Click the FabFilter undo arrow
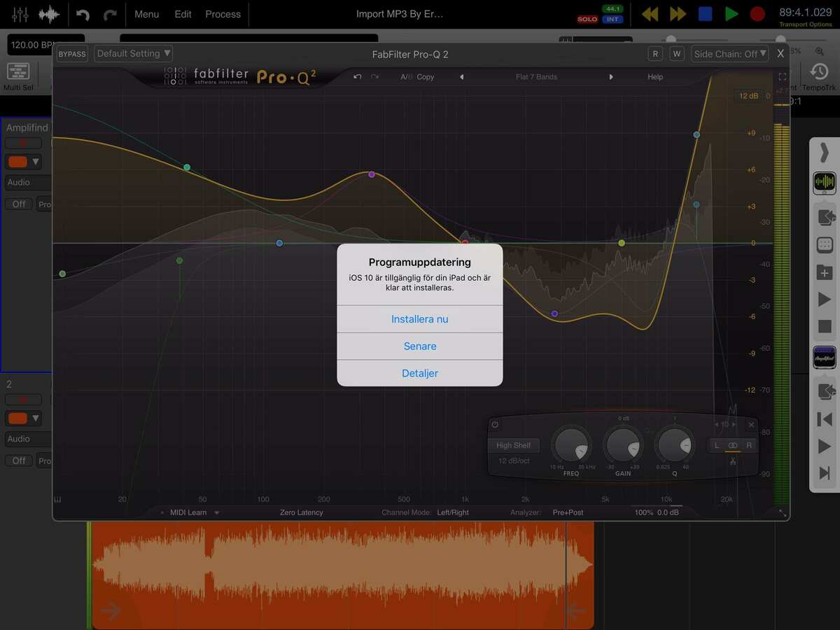This screenshot has height=630, width=840. click(x=358, y=77)
